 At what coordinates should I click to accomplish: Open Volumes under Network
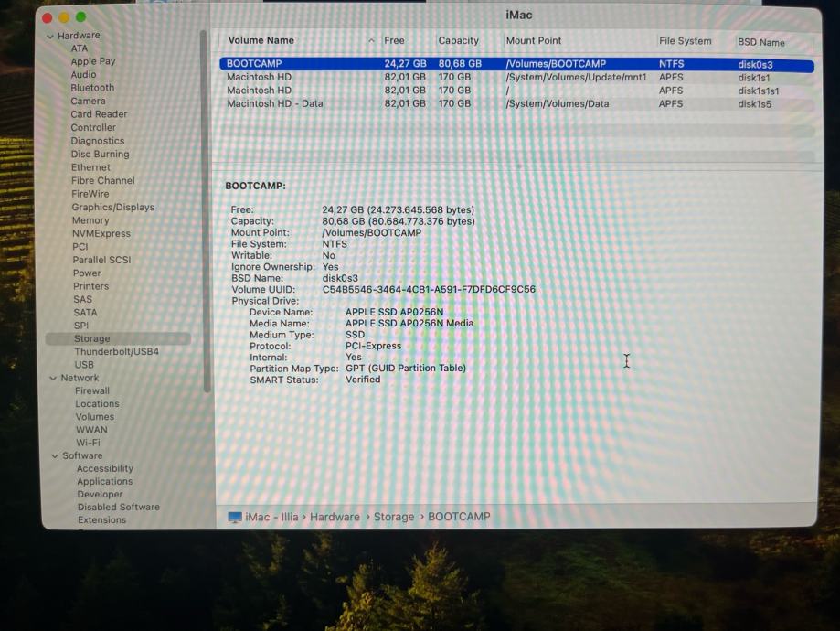[94, 417]
